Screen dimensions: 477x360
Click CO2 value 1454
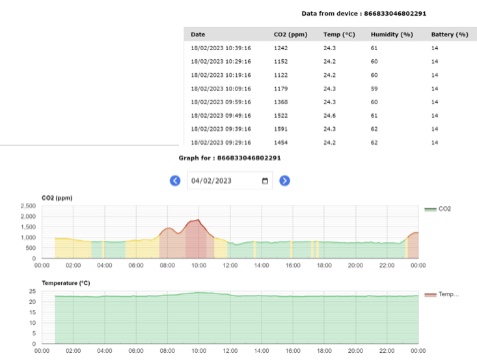click(281, 143)
